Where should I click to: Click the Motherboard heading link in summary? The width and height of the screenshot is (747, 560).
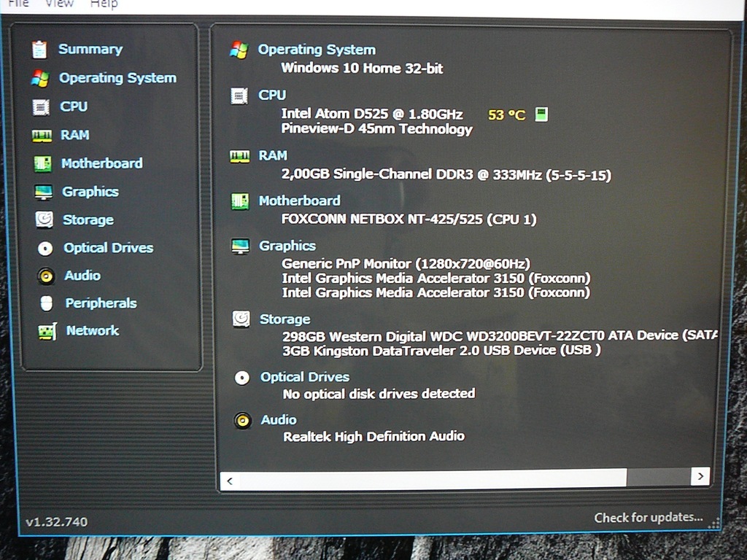tap(300, 201)
